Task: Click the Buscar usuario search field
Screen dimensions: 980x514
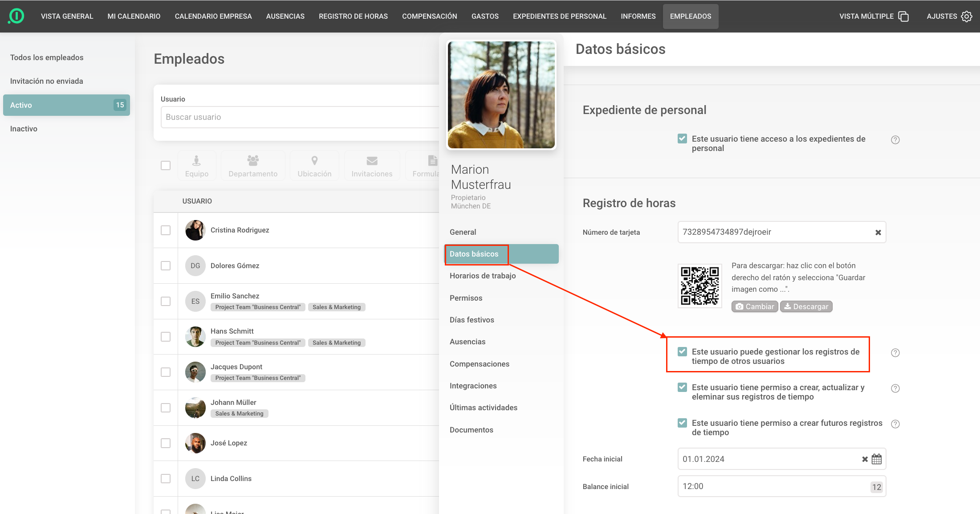Action: pyautogui.click(x=299, y=117)
